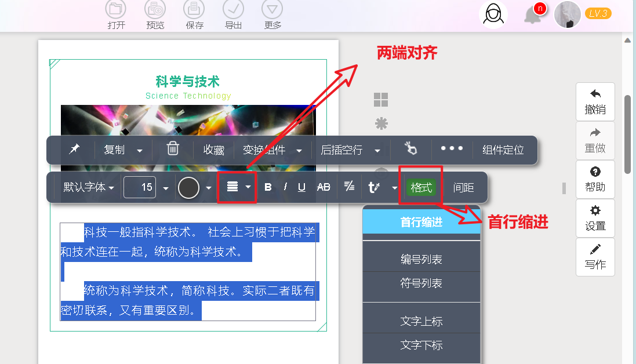
Task: Click the green 格式 format button
Action: 421,187
